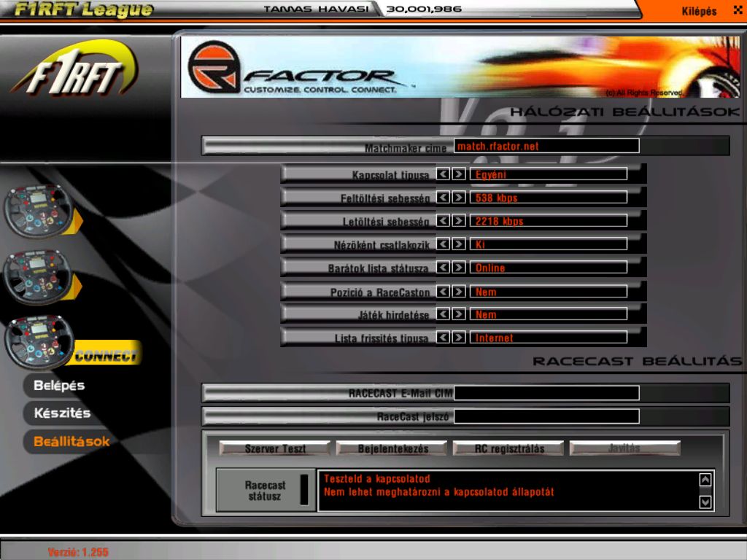This screenshot has width=747, height=560.
Task: Click the Pozició a RaceCaston value Nem
Action: [549, 292]
